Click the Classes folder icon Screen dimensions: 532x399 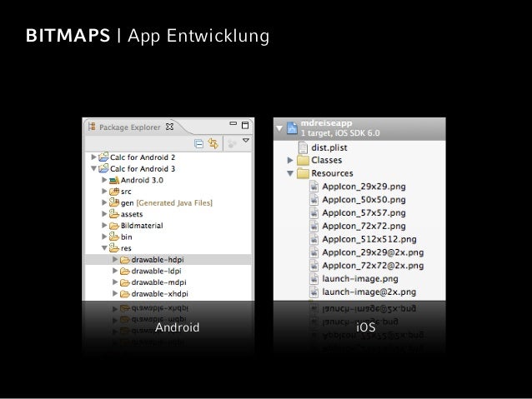click(x=303, y=160)
